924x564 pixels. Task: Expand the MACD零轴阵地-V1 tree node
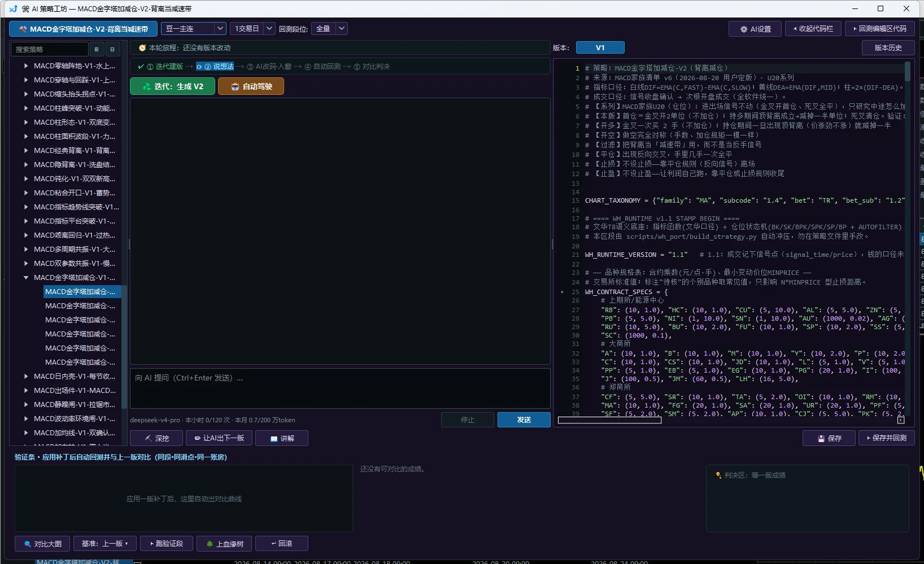(26, 66)
